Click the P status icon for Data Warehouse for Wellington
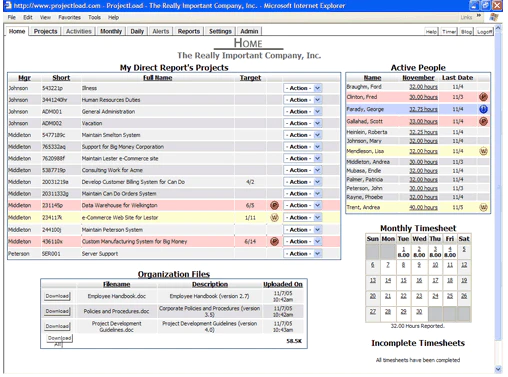 [274, 205]
